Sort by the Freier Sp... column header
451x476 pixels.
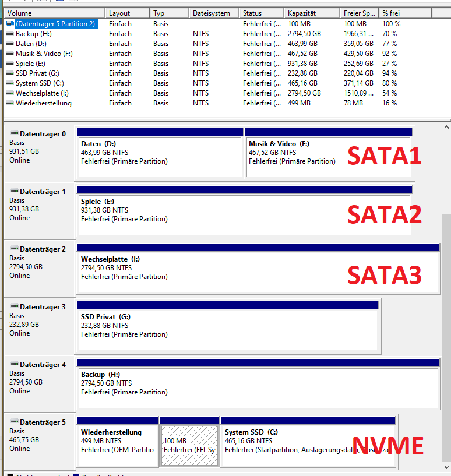point(360,13)
